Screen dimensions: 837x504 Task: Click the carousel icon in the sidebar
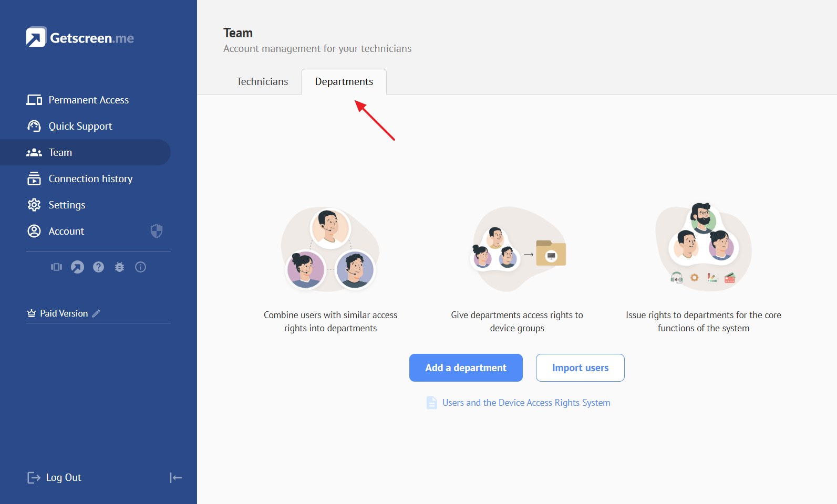56,267
